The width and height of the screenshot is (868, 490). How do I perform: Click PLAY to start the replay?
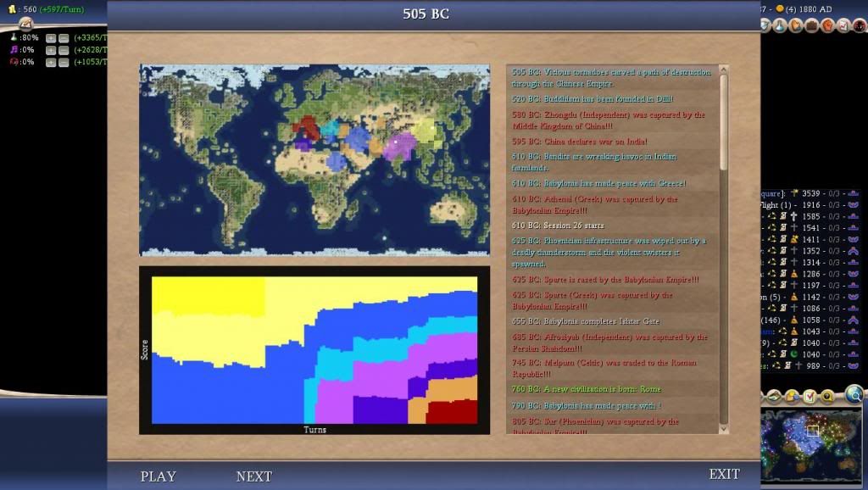[x=159, y=476]
